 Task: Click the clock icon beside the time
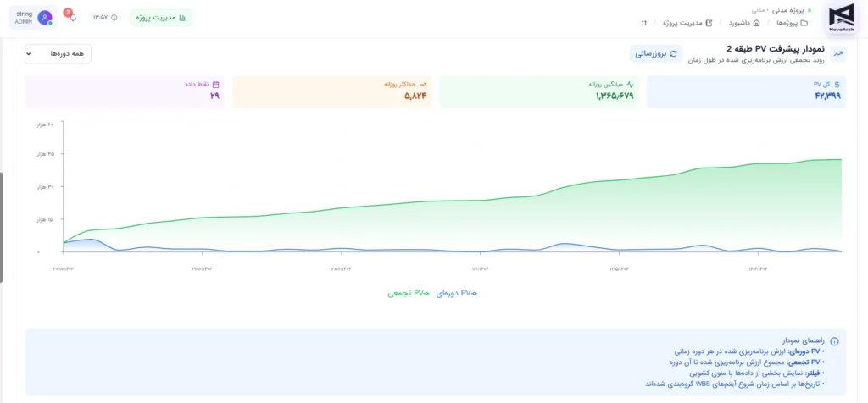(x=114, y=18)
